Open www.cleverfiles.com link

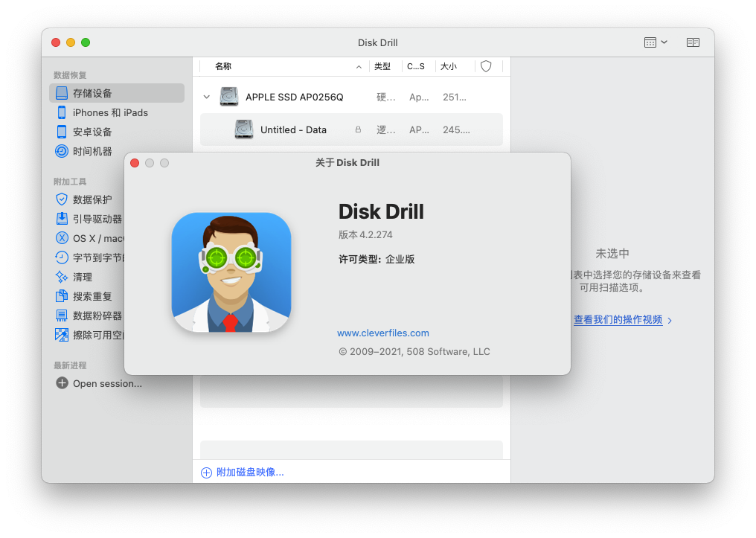pos(383,333)
